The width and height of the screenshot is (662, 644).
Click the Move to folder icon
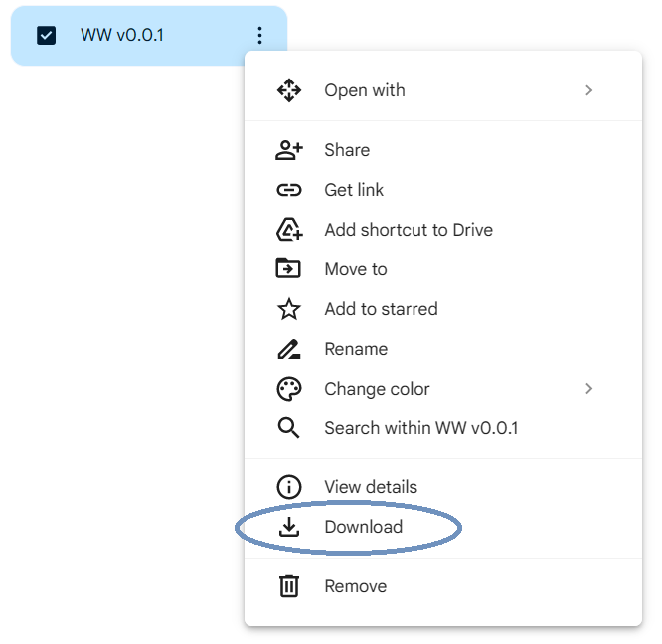point(288,269)
